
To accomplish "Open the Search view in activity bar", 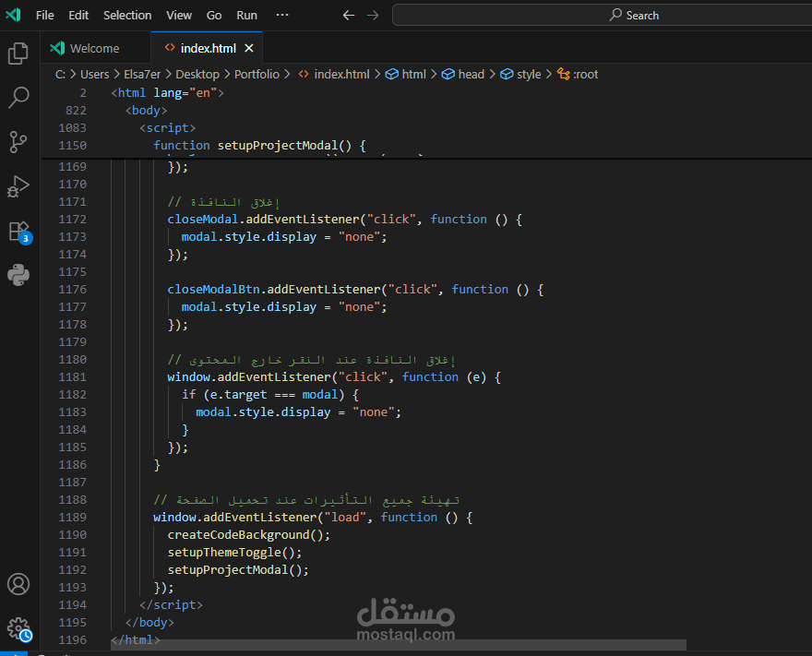I will pos(18,97).
